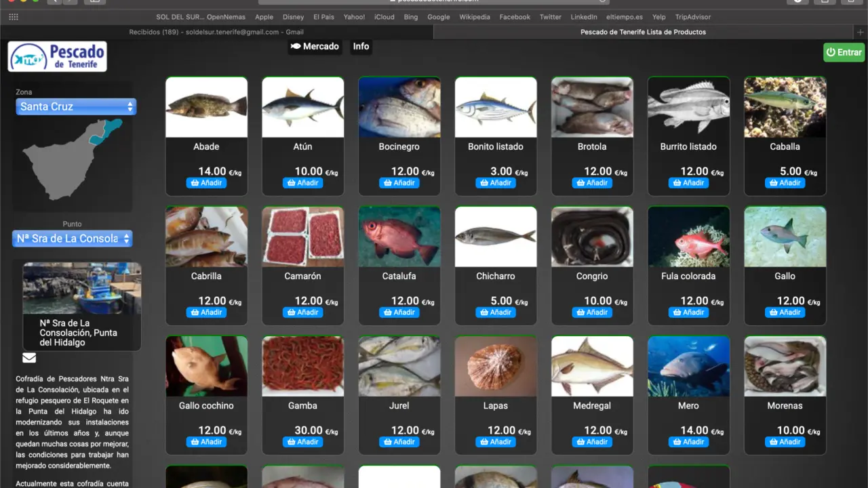
Task: Click Añadir for Gamba
Action: [x=302, y=442]
